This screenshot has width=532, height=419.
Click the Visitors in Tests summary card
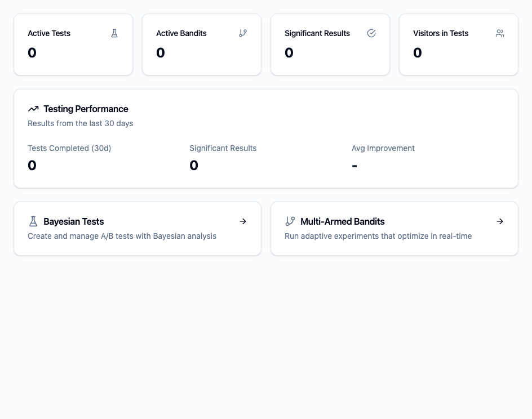[x=458, y=44]
